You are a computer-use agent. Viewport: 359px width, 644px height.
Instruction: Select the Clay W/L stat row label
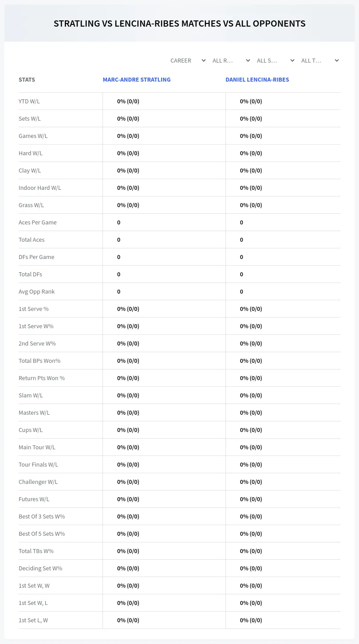[x=30, y=170]
